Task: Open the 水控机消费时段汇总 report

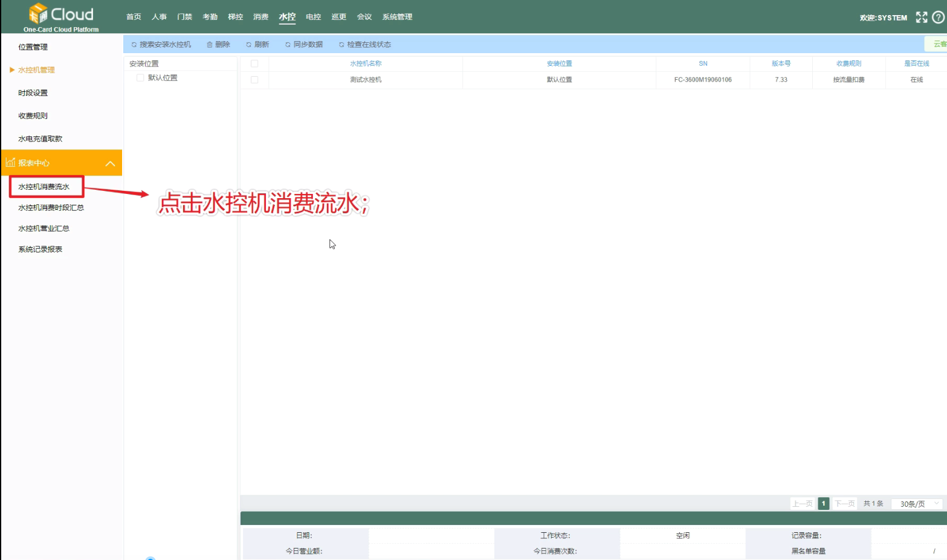Action: (x=51, y=208)
